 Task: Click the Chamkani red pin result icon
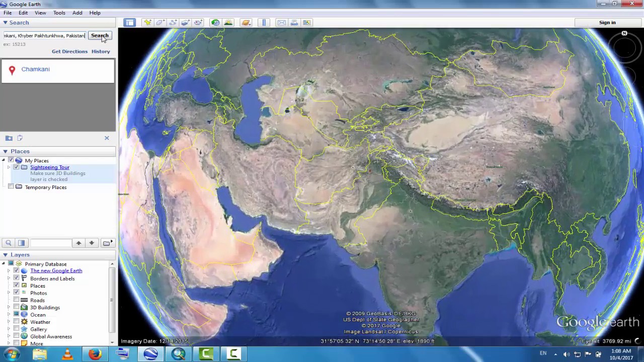[x=12, y=70]
